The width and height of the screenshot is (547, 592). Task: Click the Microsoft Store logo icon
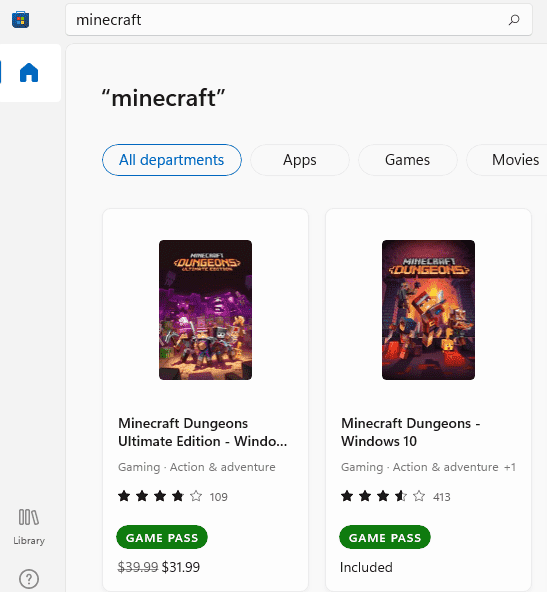(20, 20)
